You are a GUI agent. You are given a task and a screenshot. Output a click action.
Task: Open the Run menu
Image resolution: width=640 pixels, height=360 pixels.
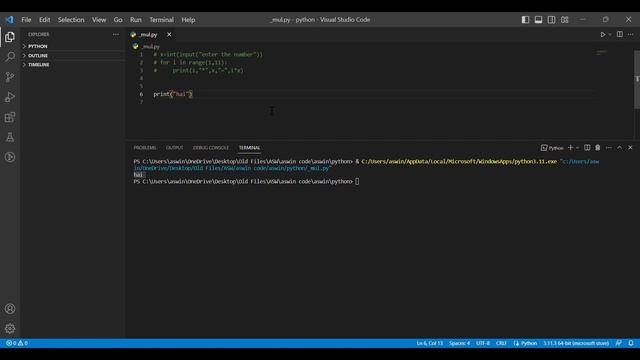(x=136, y=20)
